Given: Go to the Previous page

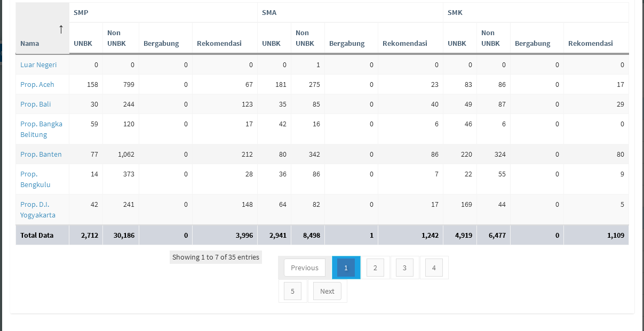Looking at the screenshot, I should pyautogui.click(x=305, y=268).
